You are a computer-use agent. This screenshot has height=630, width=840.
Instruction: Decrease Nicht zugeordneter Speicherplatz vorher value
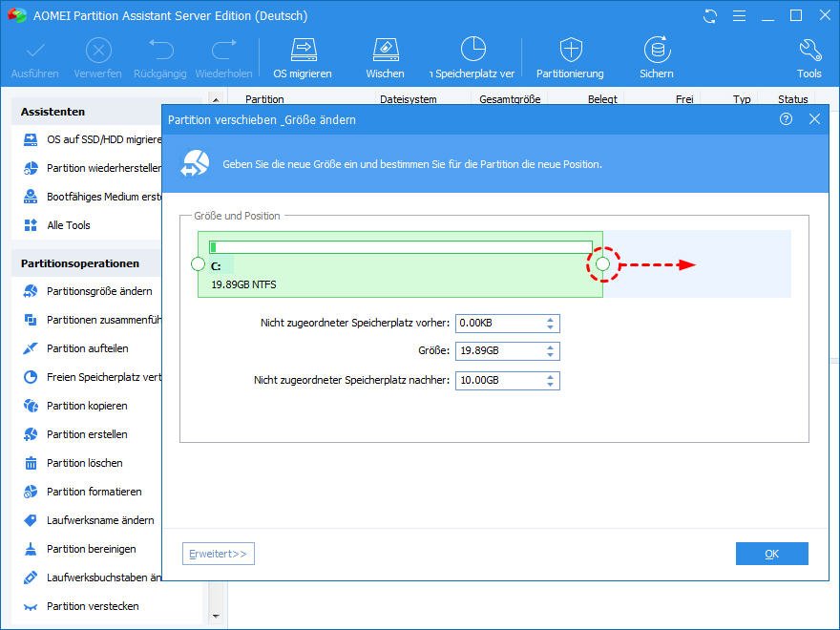tap(550, 326)
